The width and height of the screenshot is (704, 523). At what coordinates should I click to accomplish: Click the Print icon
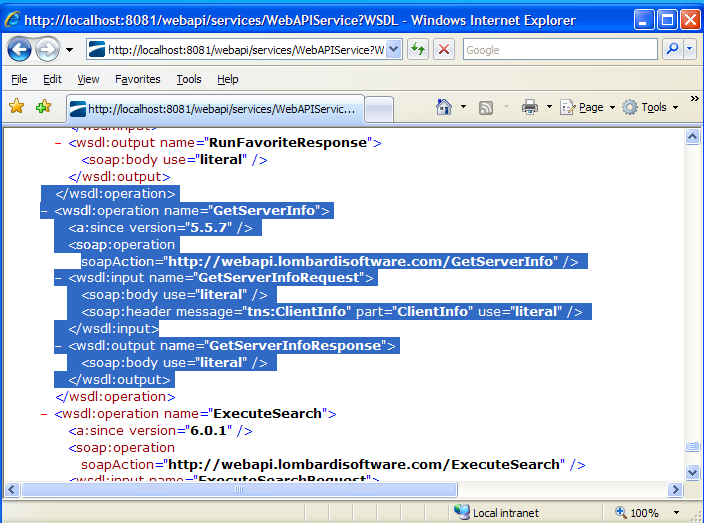click(x=530, y=107)
